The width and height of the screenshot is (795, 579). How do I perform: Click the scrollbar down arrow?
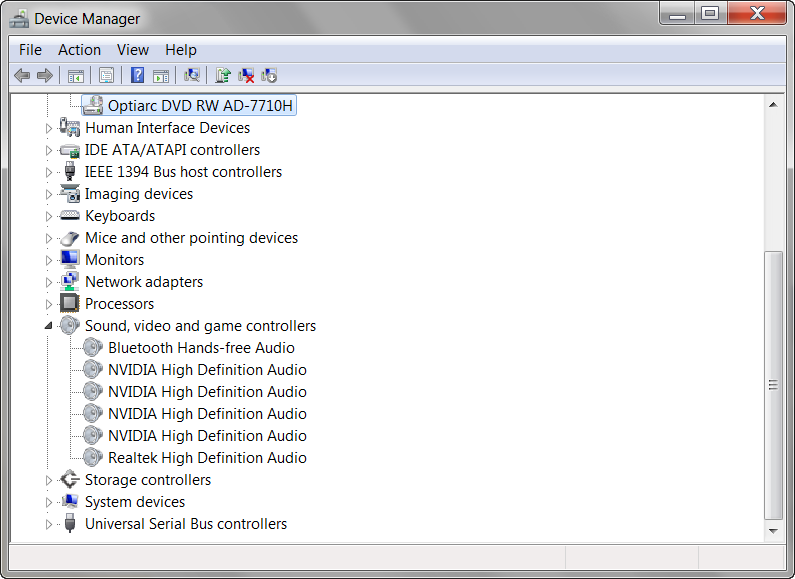pos(773,531)
